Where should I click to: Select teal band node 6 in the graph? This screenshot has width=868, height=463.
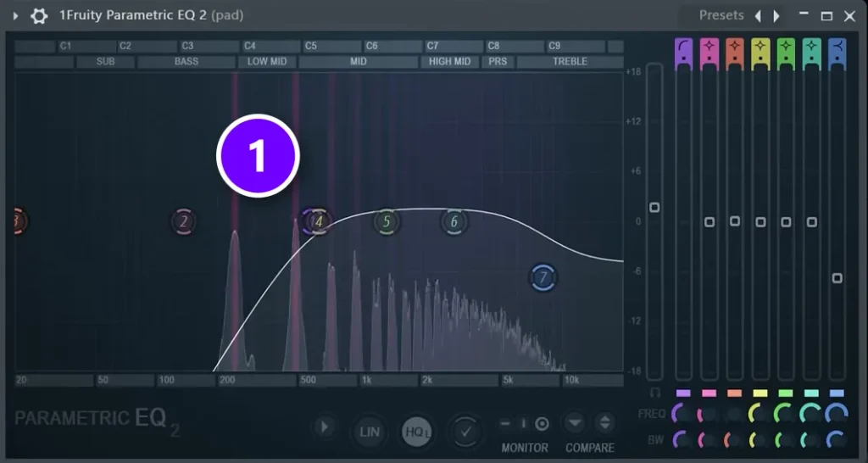tap(454, 221)
